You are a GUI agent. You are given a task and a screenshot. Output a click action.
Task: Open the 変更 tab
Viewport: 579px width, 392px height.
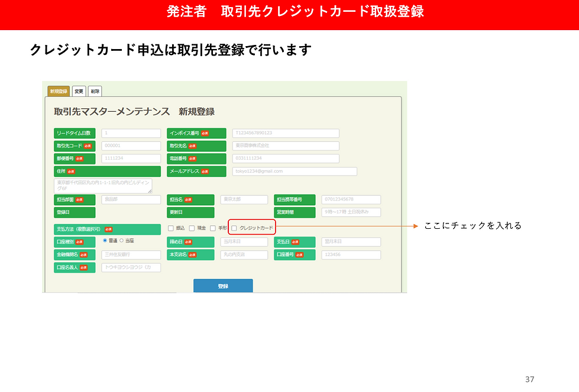[x=79, y=91]
